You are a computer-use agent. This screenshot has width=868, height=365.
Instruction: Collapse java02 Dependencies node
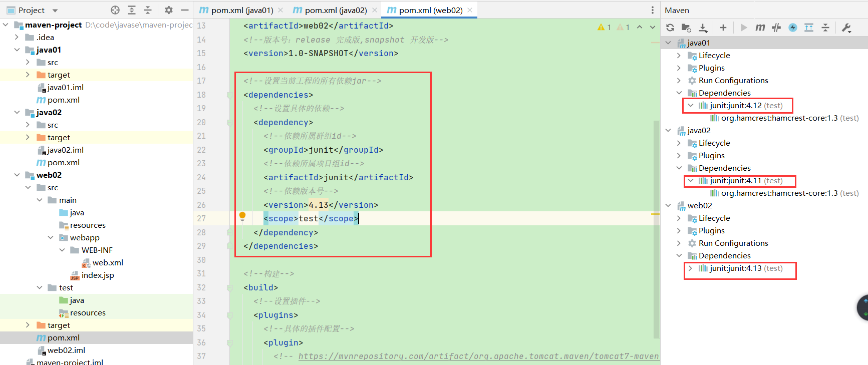(x=679, y=168)
